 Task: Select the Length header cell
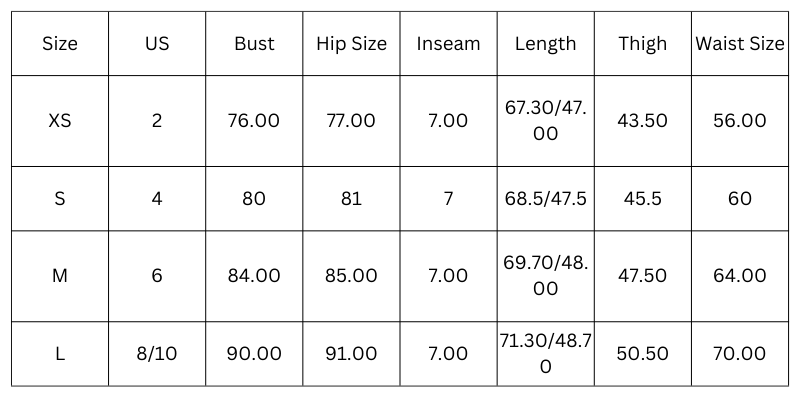point(545,44)
